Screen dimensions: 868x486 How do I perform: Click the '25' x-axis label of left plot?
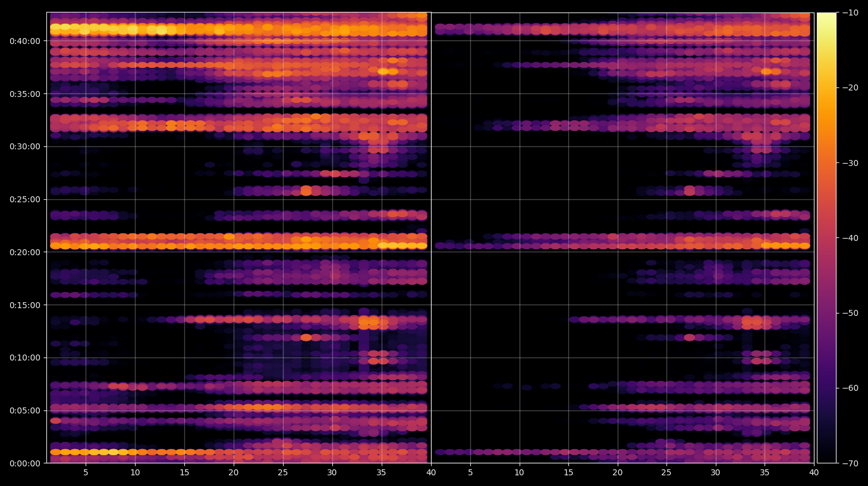click(x=282, y=473)
